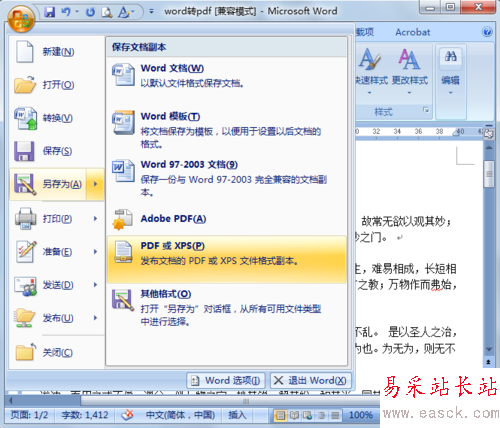Click the vertical scrollbar thumb
Viewport: 500px width, 428px height.
(x=489, y=174)
